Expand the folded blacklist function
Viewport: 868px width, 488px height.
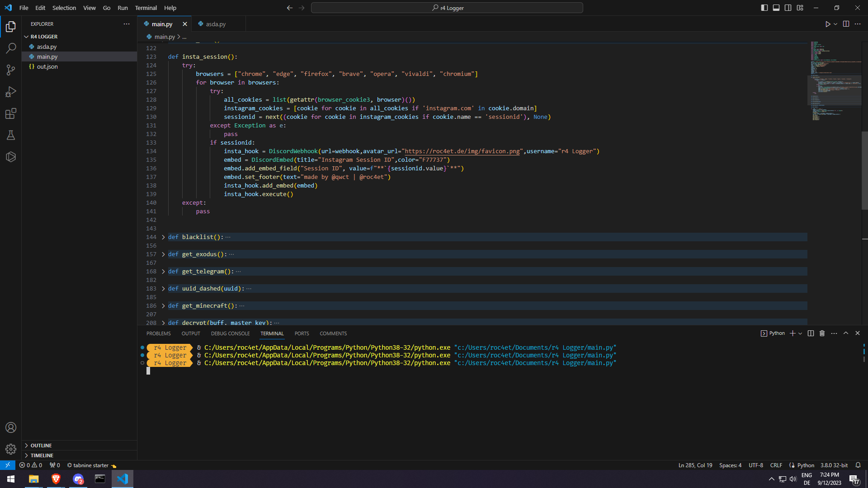[163, 237]
